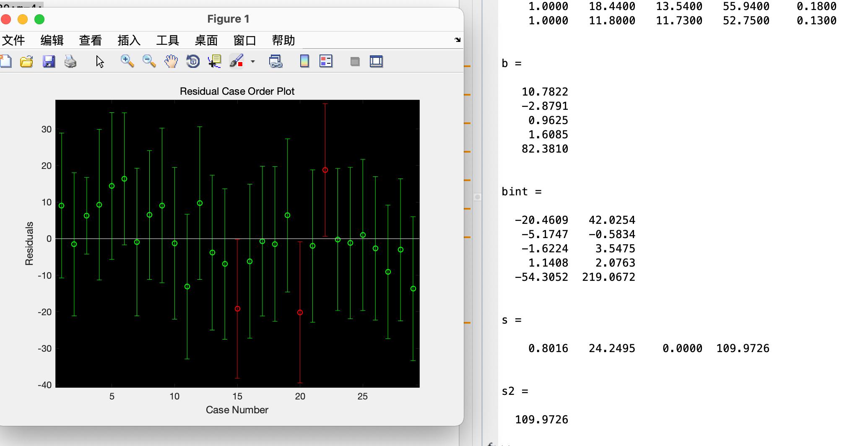Click the 'bint =' output label
This screenshot has height=446, width=868.
coord(522,192)
